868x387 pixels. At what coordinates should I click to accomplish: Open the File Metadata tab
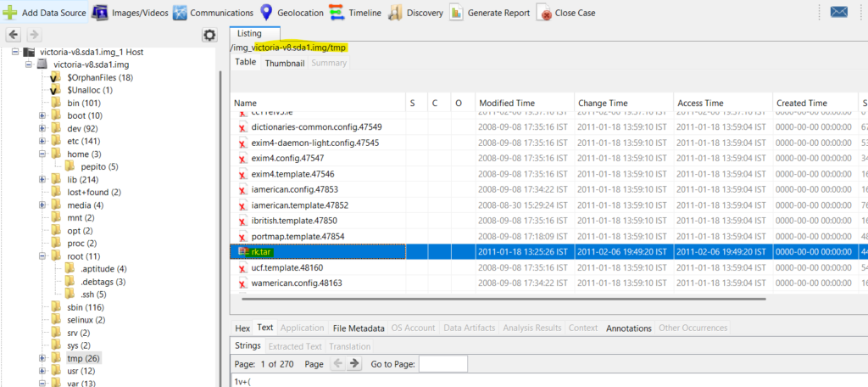click(x=359, y=328)
